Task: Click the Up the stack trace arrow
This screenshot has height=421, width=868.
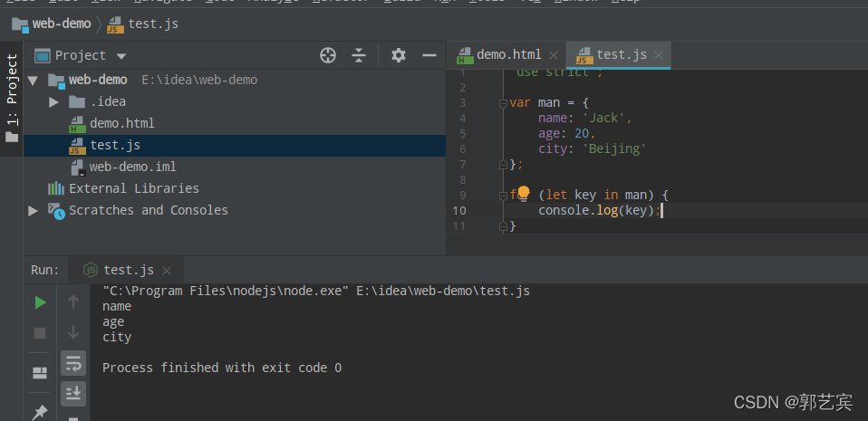Action: click(73, 302)
